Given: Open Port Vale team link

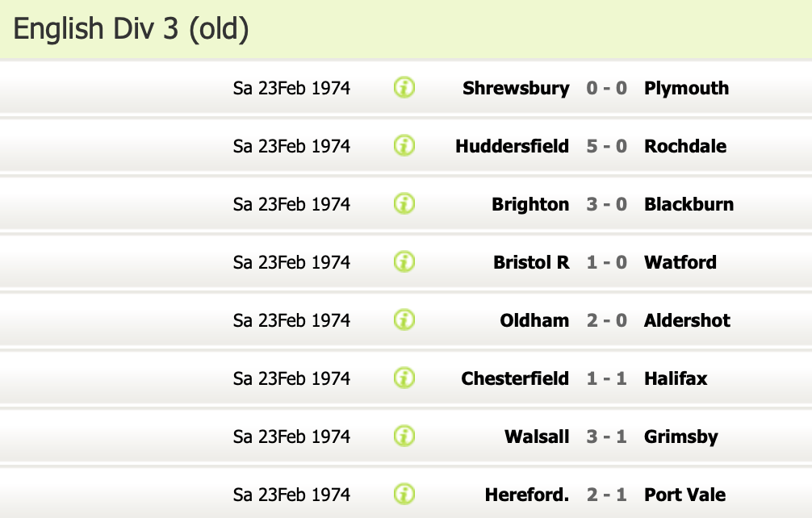Looking at the screenshot, I should coord(684,495).
